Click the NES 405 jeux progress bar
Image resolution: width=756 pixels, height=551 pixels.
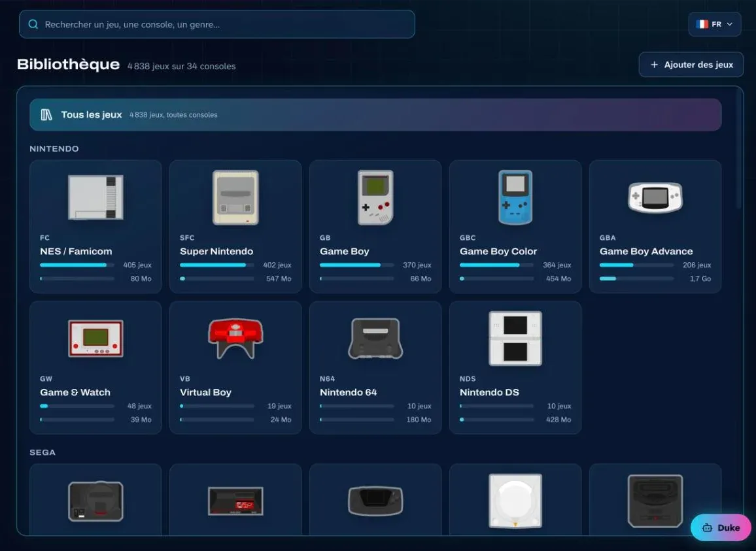pos(77,265)
